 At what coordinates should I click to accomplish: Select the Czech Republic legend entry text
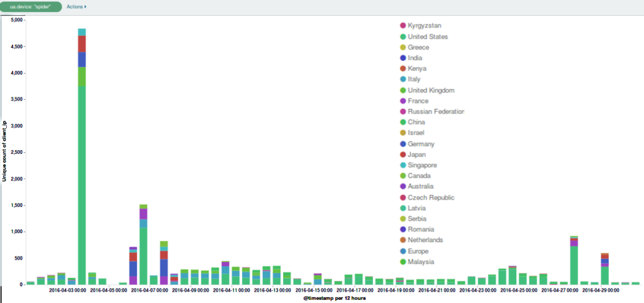[430, 197]
